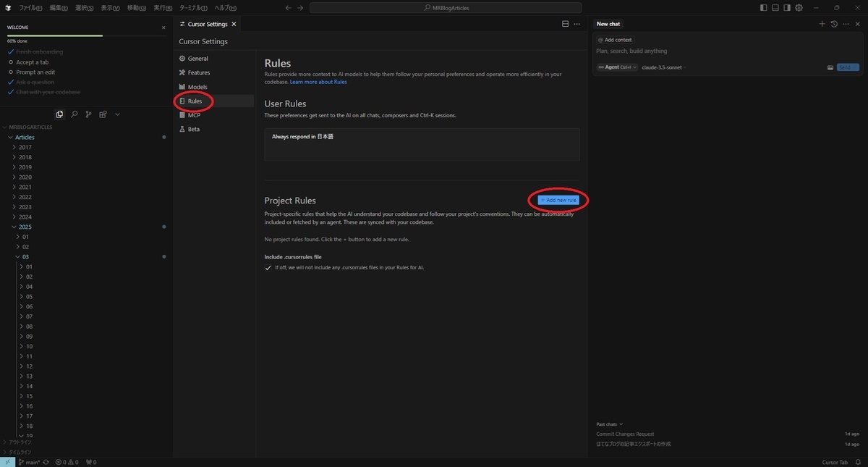Open the Explorer view icon in sidebar
Screen dimensions: 868x467
point(59,114)
